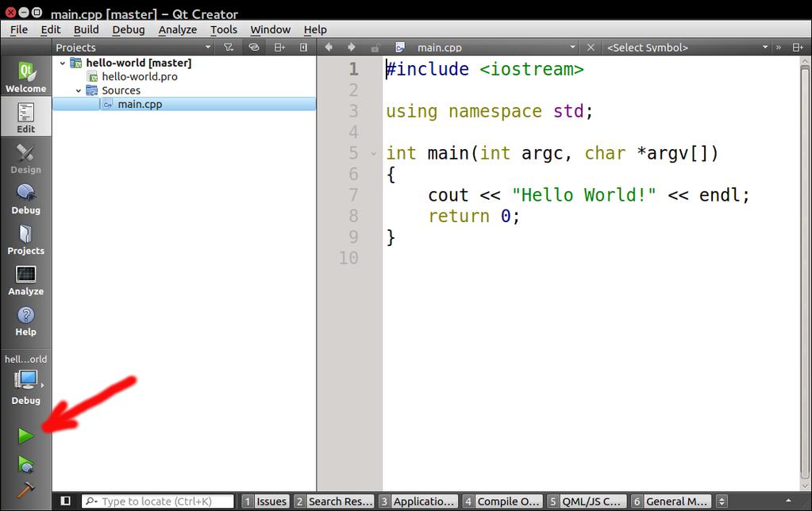Show the Issues output pane
812x511 pixels.
coord(265,501)
